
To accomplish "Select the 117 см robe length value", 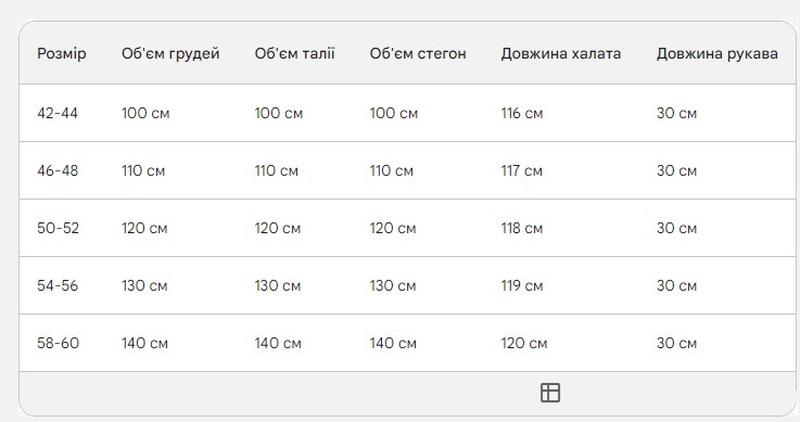I will coord(521,170).
